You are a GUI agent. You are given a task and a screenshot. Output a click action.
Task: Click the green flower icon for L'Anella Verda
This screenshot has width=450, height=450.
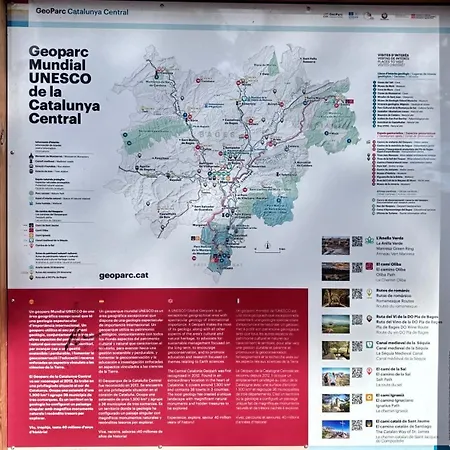(369, 240)
